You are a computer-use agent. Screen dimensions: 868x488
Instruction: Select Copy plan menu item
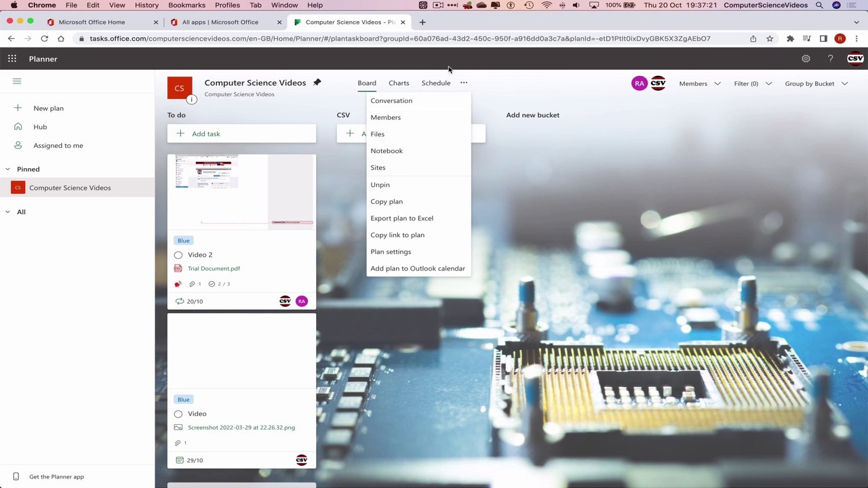point(418,201)
